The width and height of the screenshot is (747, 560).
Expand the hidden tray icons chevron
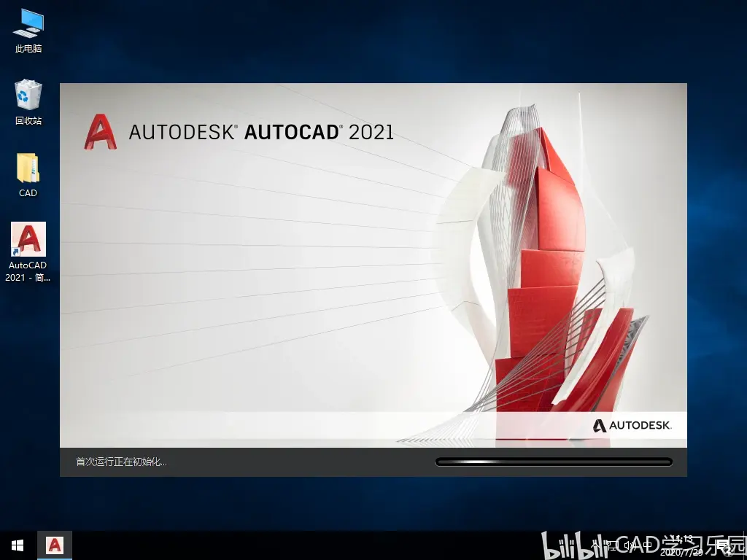click(x=595, y=545)
